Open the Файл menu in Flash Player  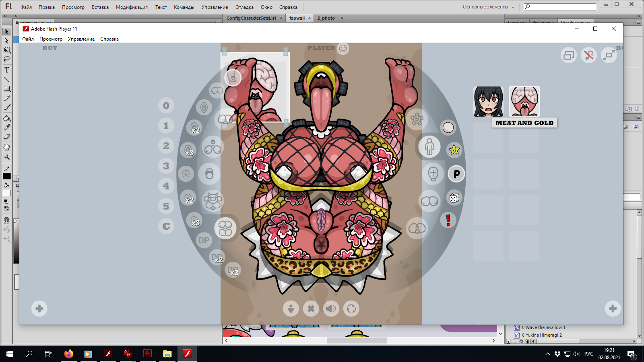(x=28, y=39)
